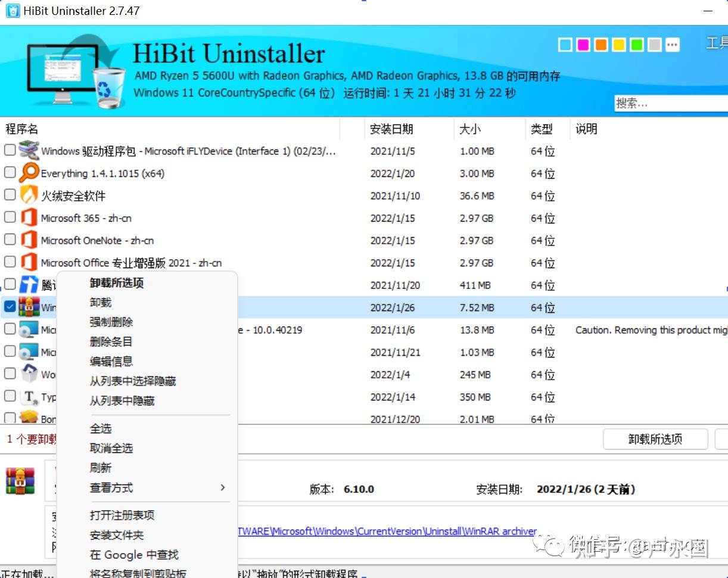Viewport: 728px width, 578px height.
Task: Pick the orange theme color swatch
Action: [601, 45]
